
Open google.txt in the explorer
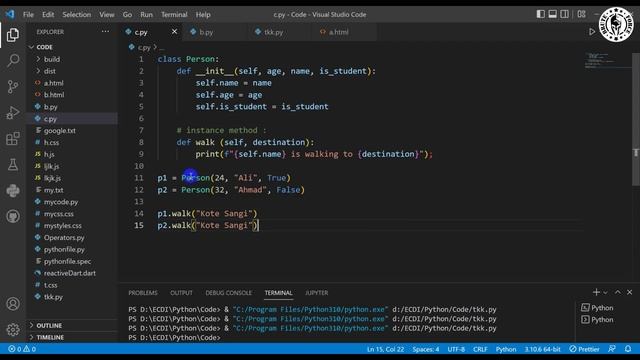click(73, 131)
